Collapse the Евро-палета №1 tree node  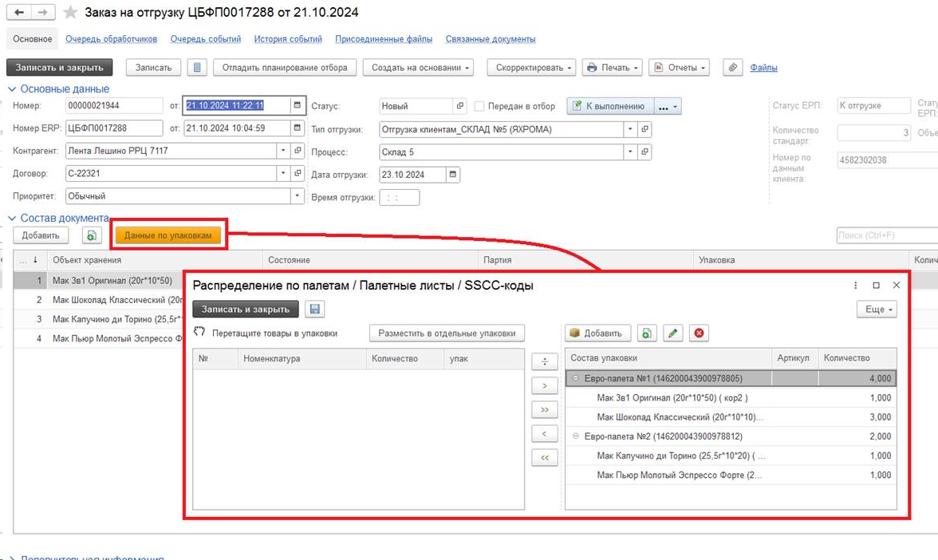(x=575, y=379)
